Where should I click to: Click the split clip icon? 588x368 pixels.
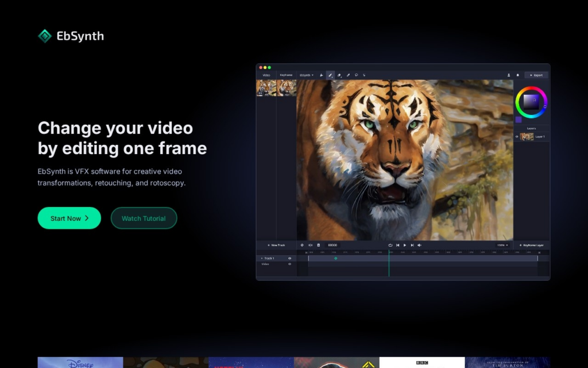(x=311, y=245)
